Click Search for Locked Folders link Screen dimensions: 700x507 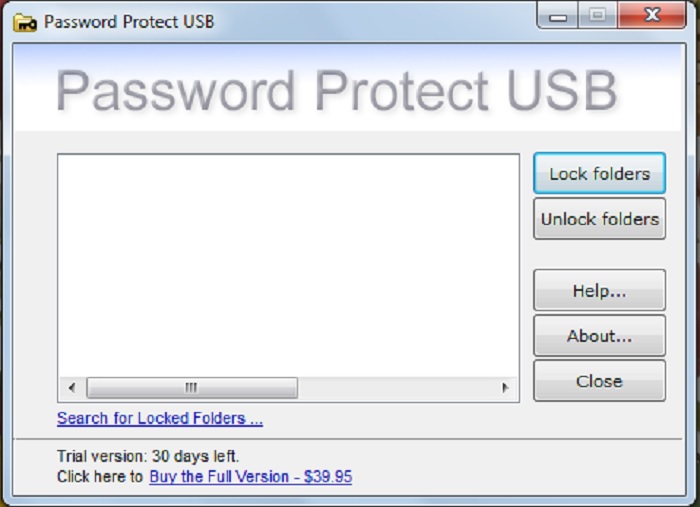pos(160,418)
